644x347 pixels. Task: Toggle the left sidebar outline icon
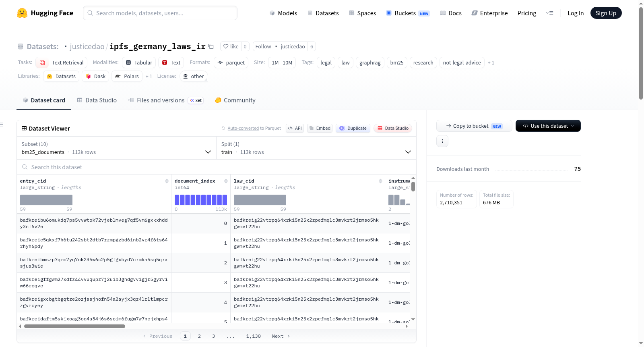pos(2,125)
